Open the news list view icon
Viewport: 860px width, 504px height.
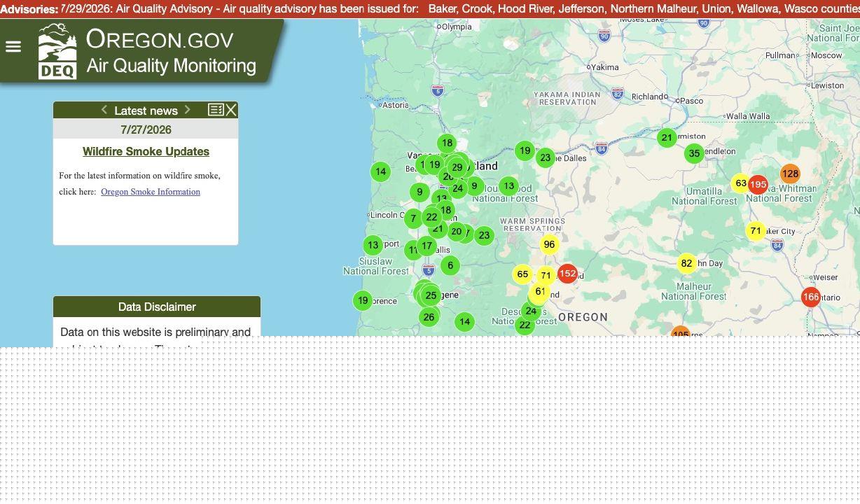216,110
